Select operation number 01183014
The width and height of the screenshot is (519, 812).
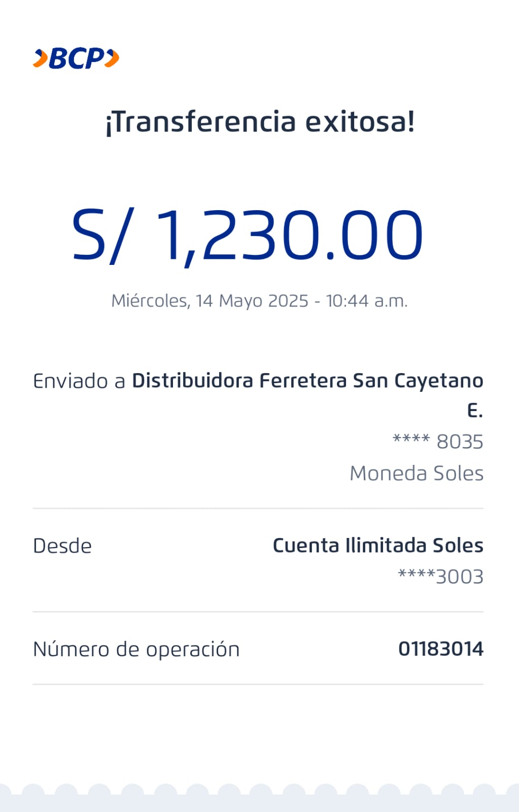point(441,649)
